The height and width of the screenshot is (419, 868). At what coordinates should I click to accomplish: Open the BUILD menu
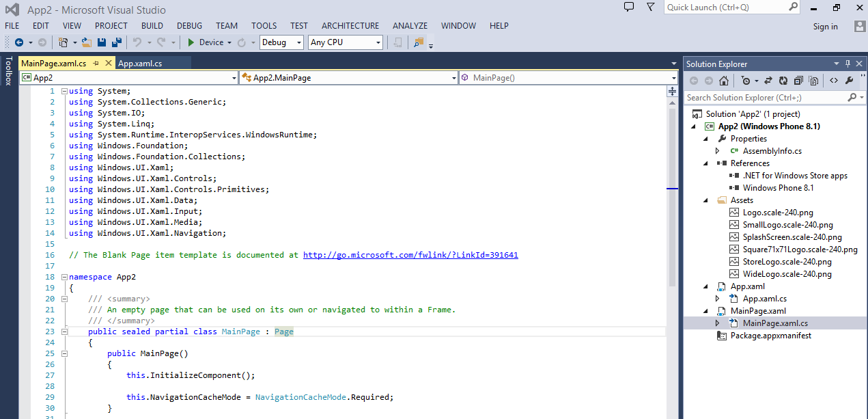(152, 26)
